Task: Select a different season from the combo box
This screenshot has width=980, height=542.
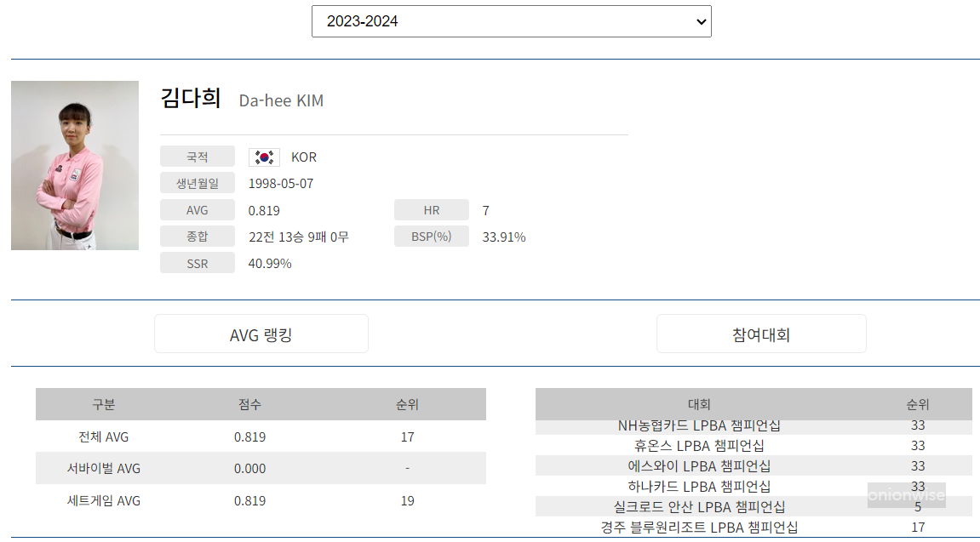Action: point(511,21)
